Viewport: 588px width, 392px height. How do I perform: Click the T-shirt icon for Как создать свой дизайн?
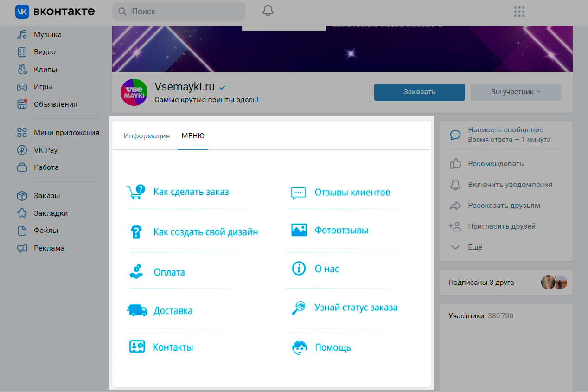[x=136, y=231]
